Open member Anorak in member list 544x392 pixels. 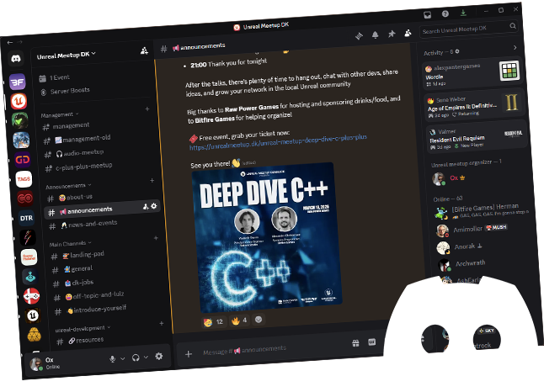click(x=483, y=246)
